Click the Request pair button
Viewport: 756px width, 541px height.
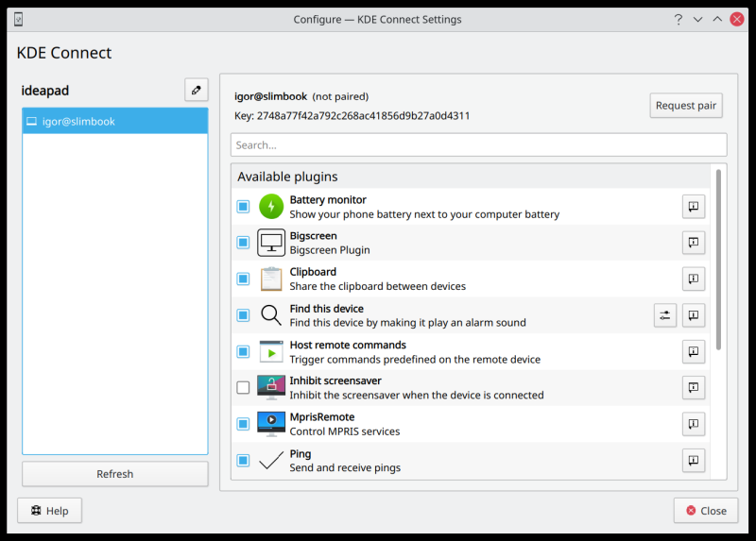pyautogui.click(x=686, y=106)
